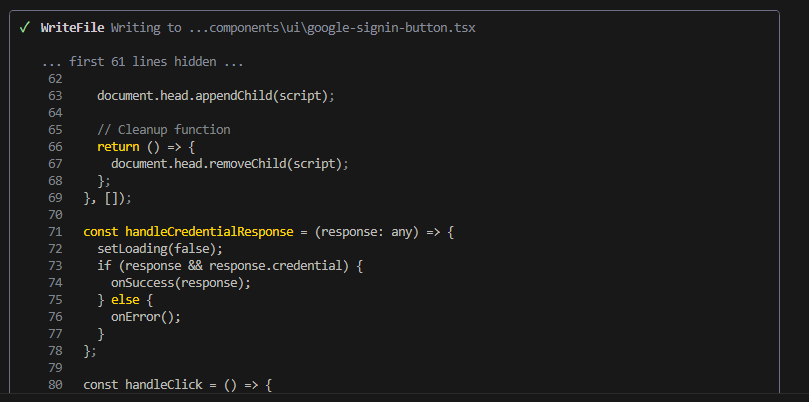This screenshot has height=402, width=809.
Task: Click the WriteFile tool label
Action: tap(73, 28)
